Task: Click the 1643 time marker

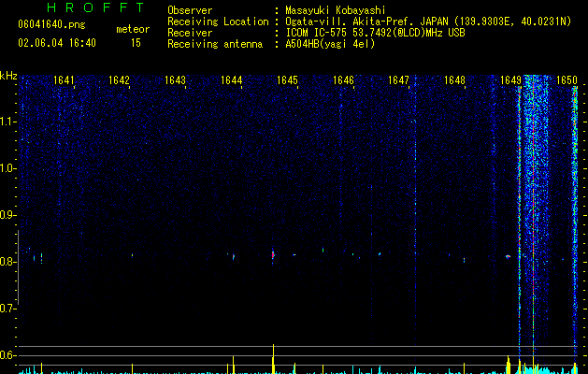Action: (175, 80)
